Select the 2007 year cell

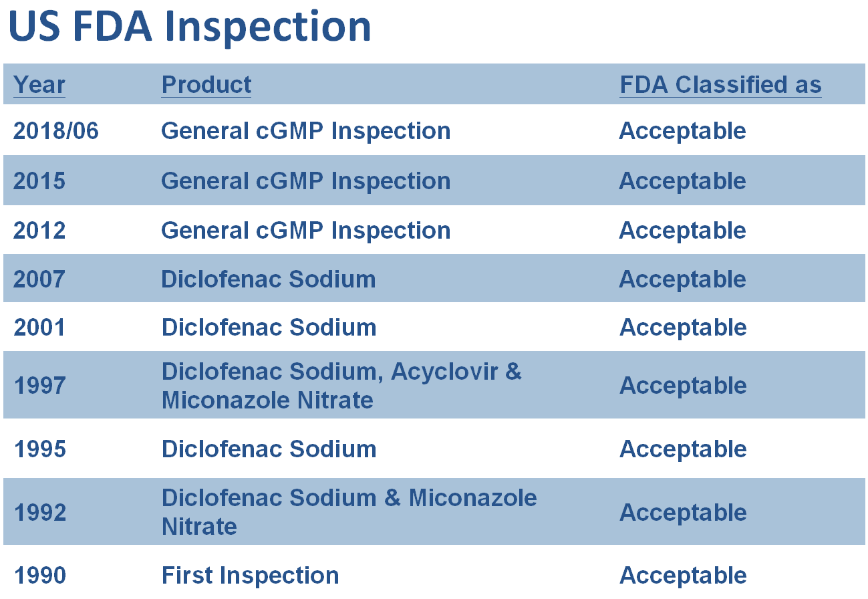pos(39,279)
